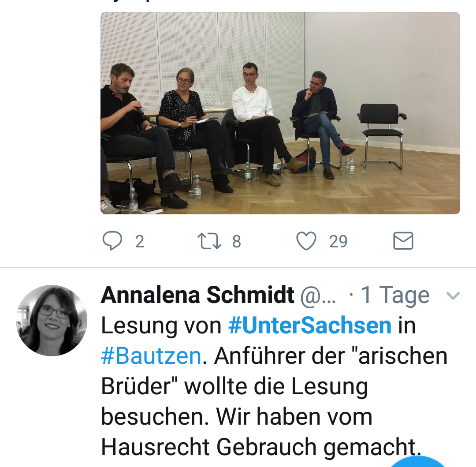Open the #Bautzen hashtag
Screen dimensions: 476x467
pos(151,356)
